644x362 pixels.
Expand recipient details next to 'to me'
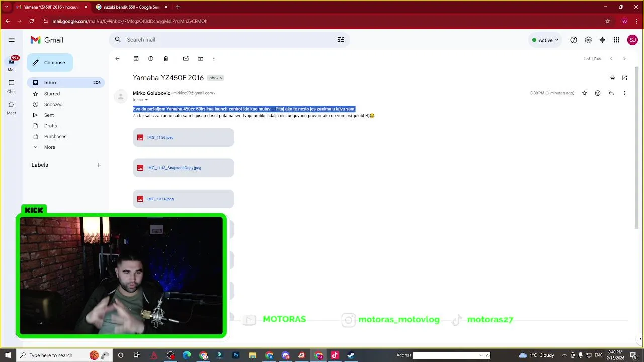[146, 100]
